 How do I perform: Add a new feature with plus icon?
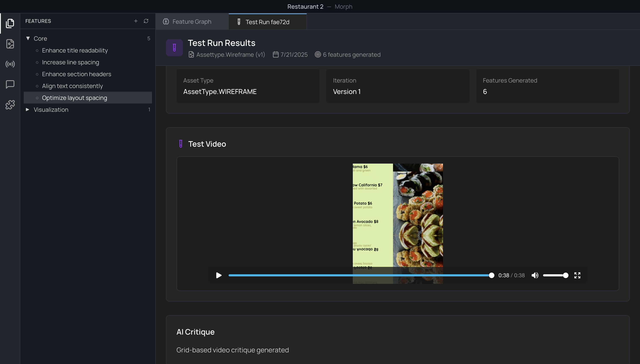tap(136, 21)
